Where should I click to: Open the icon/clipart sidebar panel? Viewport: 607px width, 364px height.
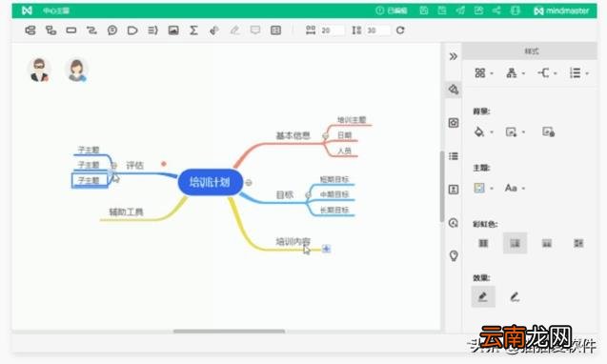[x=454, y=123]
